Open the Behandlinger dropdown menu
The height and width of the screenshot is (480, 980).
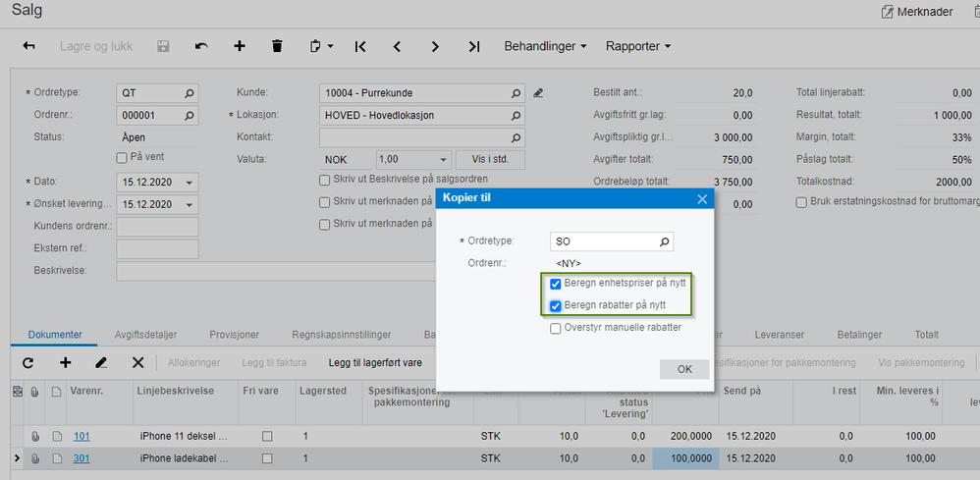coord(545,46)
